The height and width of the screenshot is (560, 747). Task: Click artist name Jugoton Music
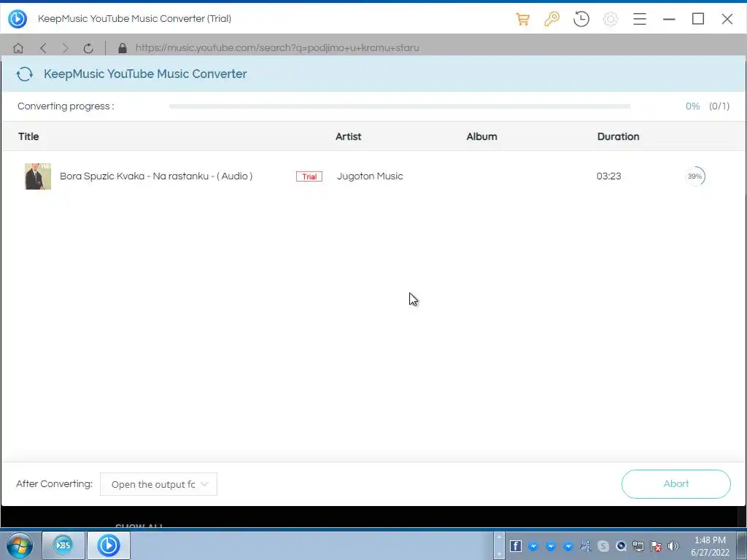[x=370, y=176]
